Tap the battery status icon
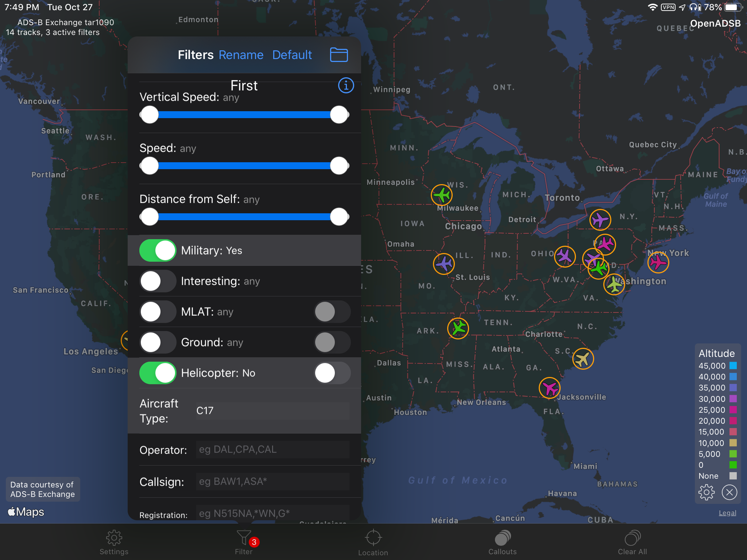The height and width of the screenshot is (560, 747). coord(733,7)
